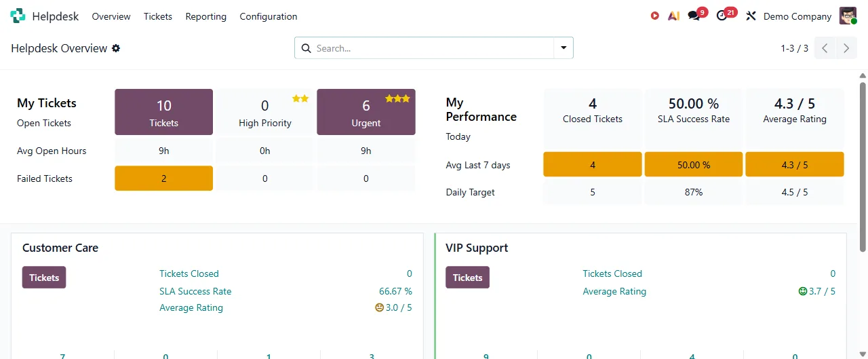The height and width of the screenshot is (359, 868).
Task: Expand the search options dropdown arrow
Action: [x=564, y=48]
